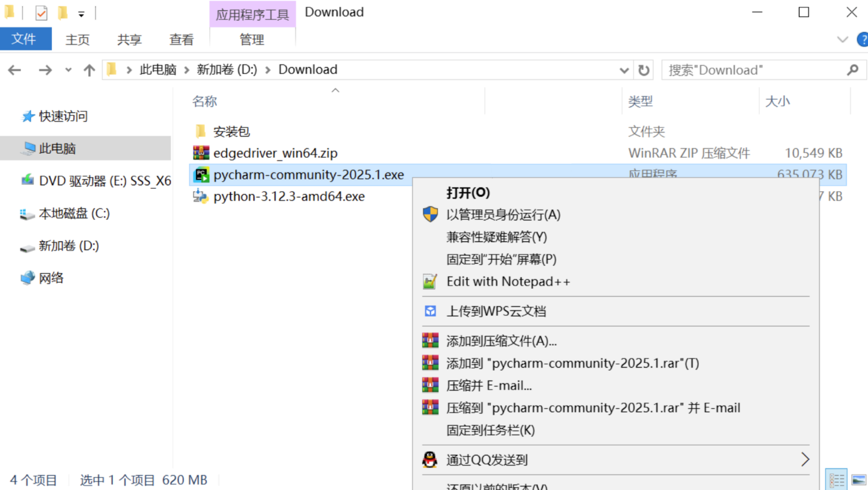Screen dimensions: 868x490
Task: Select pycharm-community-2025.1.exe file
Action: coord(309,175)
